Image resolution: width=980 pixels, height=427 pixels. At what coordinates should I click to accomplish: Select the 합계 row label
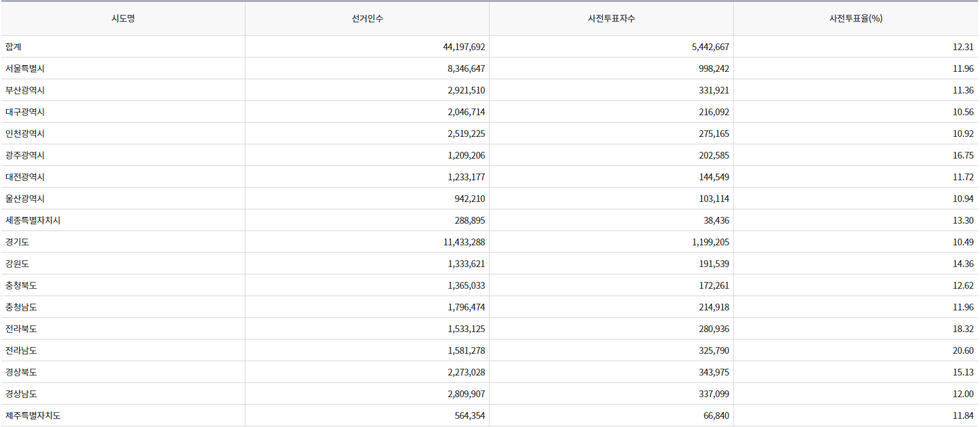14,47
